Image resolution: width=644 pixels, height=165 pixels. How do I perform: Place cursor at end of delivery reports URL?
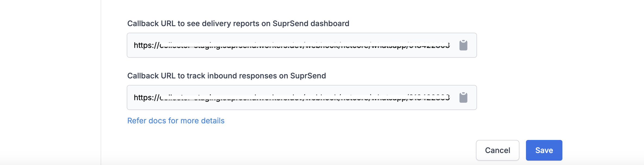point(449,45)
